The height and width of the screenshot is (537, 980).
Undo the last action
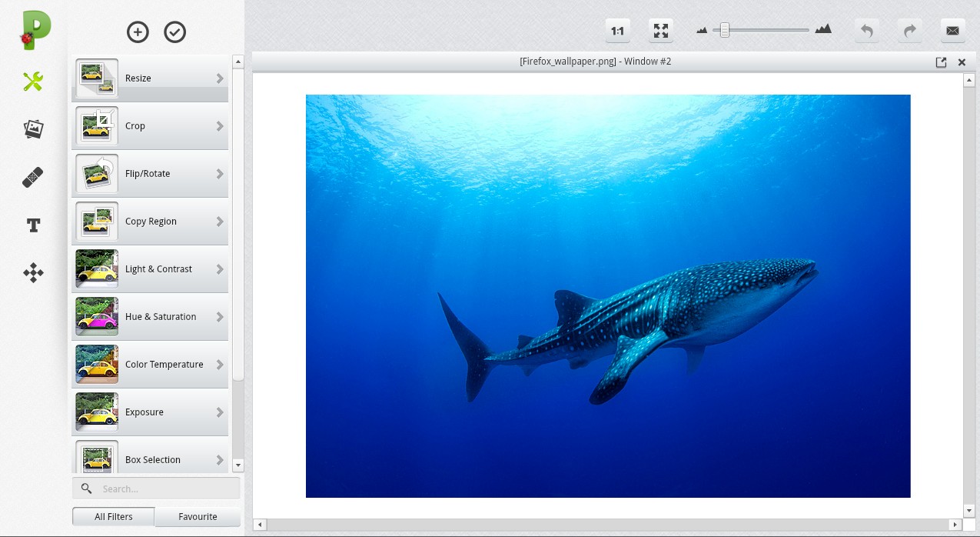pos(867,31)
